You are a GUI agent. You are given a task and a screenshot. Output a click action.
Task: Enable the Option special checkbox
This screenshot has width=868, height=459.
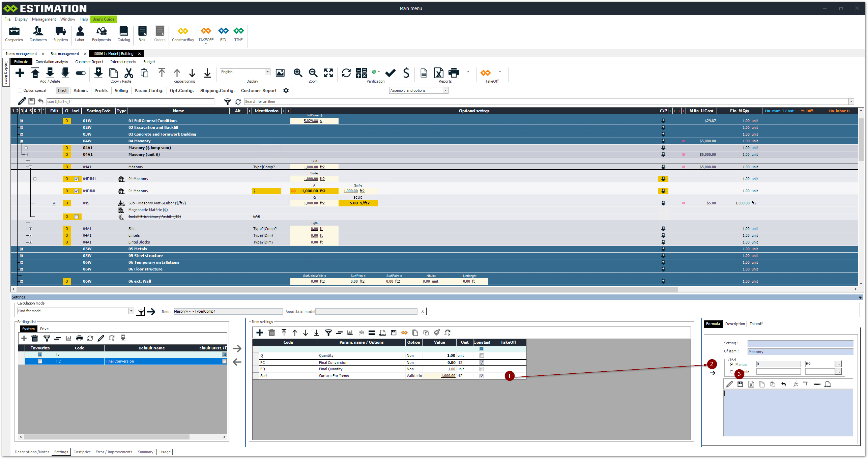[x=20, y=90]
